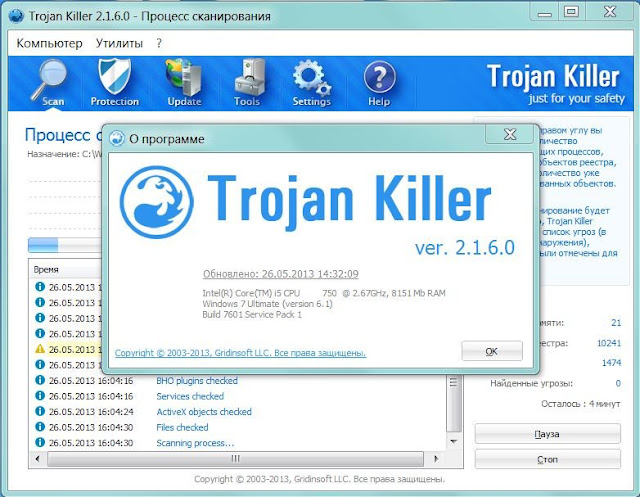Minimize the Trojan Killer window
The height and width of the screenshot is (497, 640).
pos(544,12)
